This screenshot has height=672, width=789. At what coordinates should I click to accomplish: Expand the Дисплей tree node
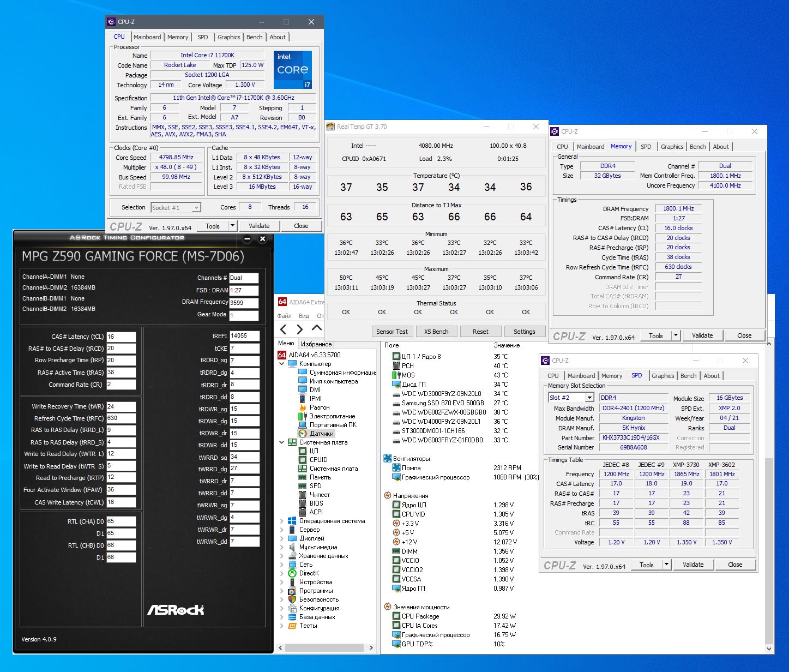coord(282,538)
